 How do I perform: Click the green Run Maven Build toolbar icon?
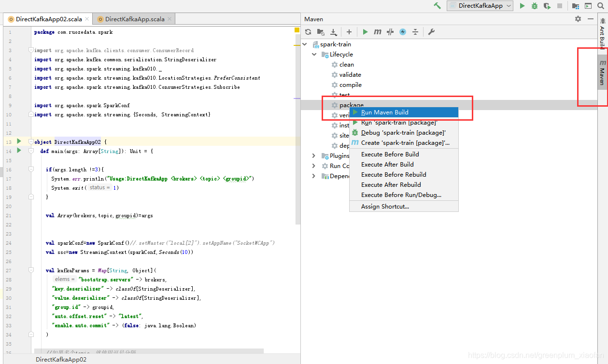coord(365,32)
